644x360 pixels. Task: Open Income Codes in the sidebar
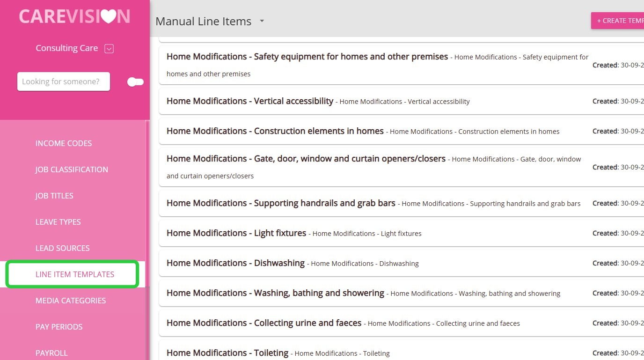click(64, 143)
